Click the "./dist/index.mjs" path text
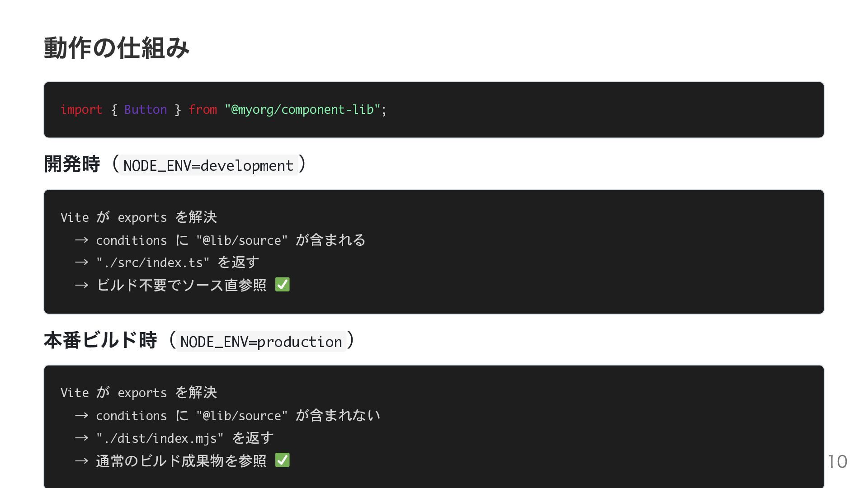The height and width of the screenshot is (488, 868). tap(160, 438)
